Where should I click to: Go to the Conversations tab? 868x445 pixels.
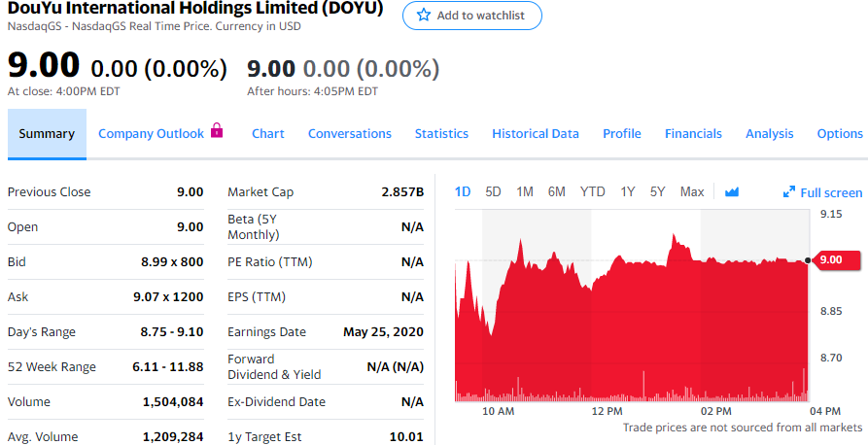(350, 134)
